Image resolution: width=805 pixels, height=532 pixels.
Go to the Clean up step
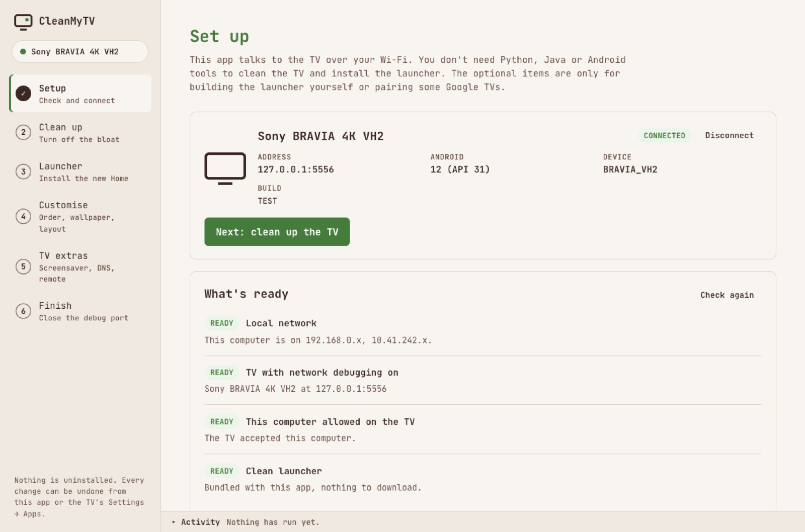coord(80,133)
